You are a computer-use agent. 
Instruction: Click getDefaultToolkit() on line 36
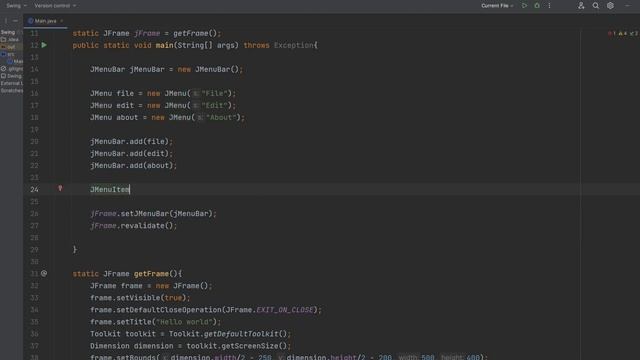point(245,334)
